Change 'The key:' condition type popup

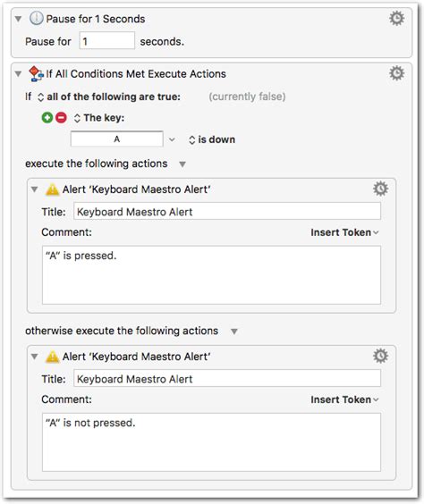[99, 118]
